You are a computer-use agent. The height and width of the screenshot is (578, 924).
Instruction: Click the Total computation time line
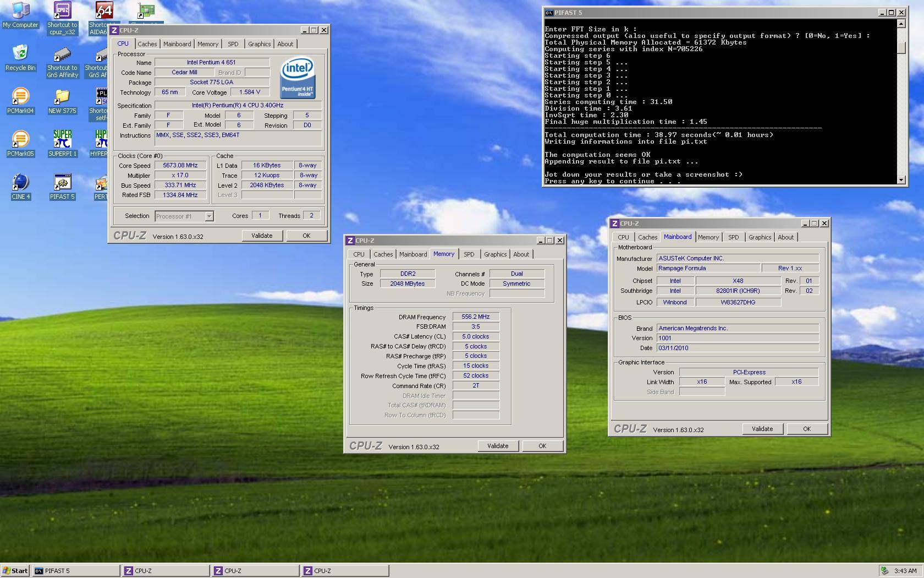659,135
